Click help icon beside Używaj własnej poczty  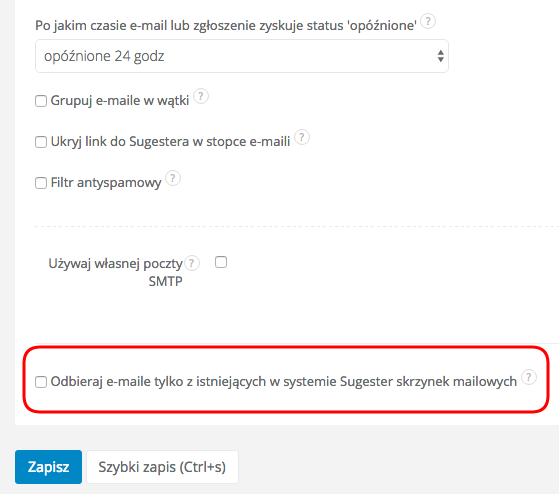tap(192, 263)
